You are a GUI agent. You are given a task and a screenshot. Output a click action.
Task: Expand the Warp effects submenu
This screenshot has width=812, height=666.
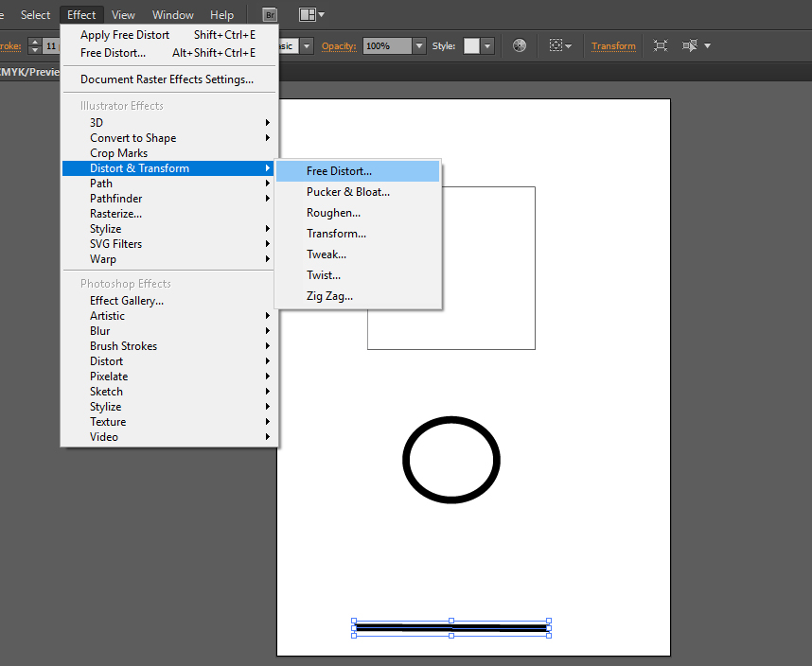click(102, 258)
